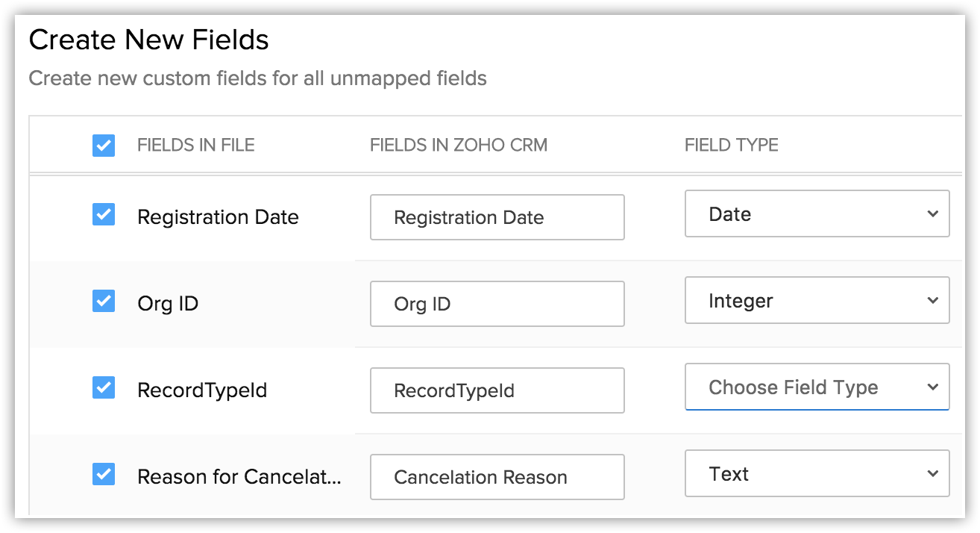Viewport: 980px width, 533px height.
Task: Click the Registration Date CRM field input
Action: click(x=497, y=218)
